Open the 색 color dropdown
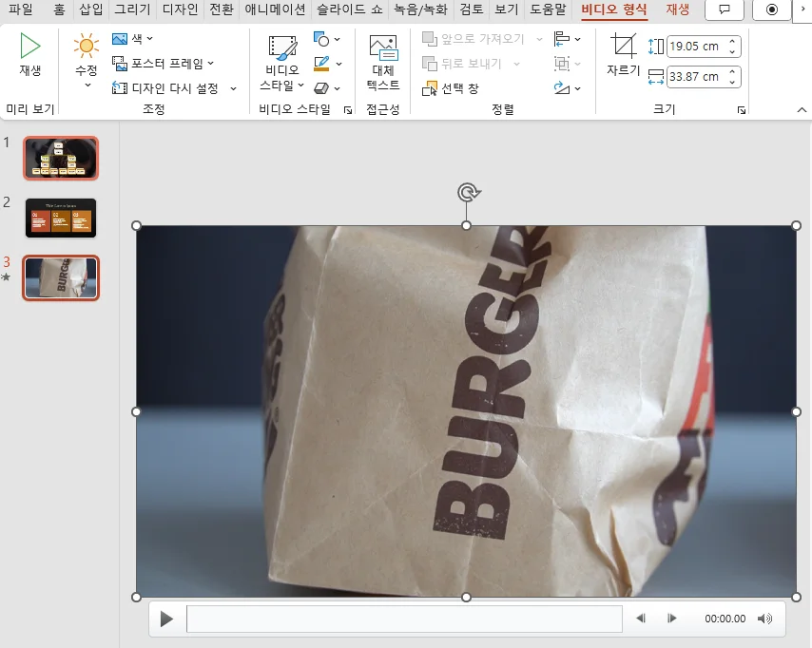The image size is (812, 648). 132,38
